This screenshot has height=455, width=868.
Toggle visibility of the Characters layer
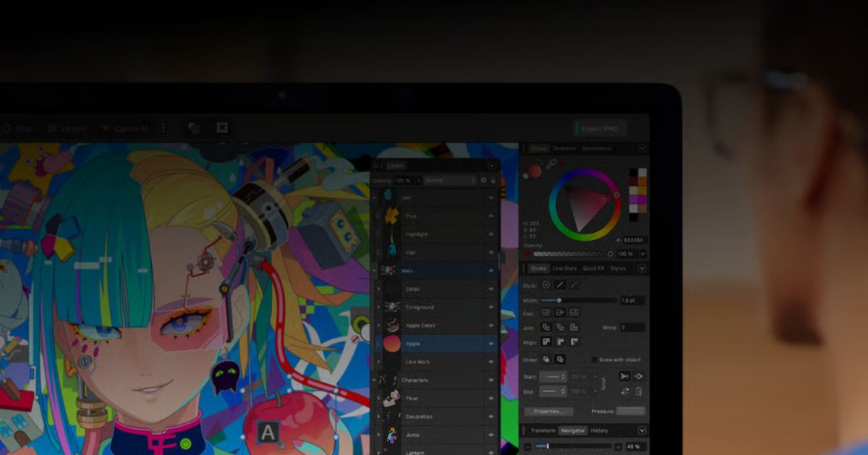coord(490,380)
